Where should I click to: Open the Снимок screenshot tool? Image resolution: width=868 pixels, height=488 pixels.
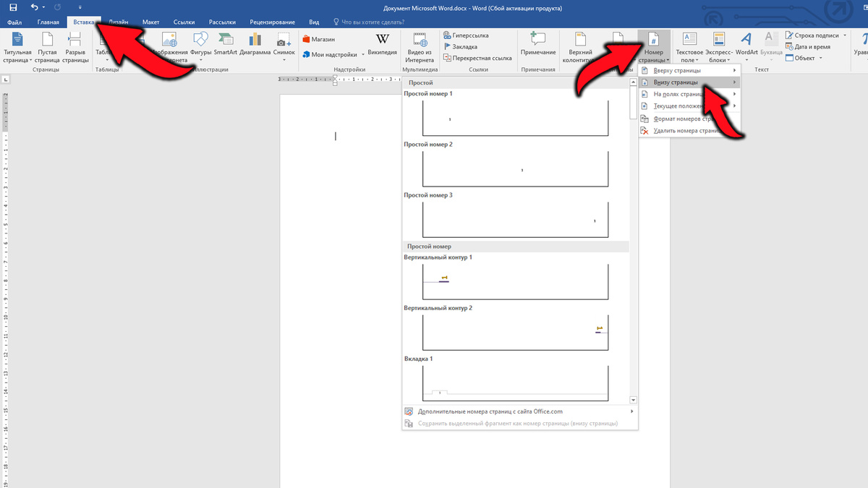[284, 47]
